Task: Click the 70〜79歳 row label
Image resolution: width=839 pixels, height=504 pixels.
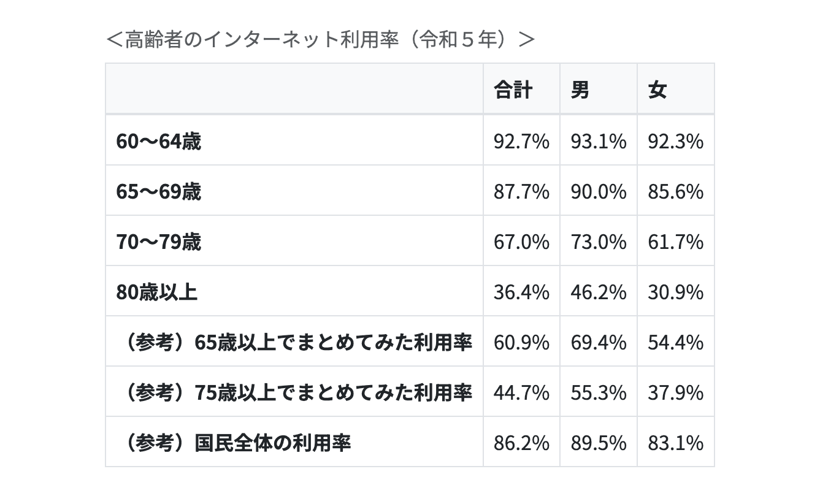Action: click(159, 242)
